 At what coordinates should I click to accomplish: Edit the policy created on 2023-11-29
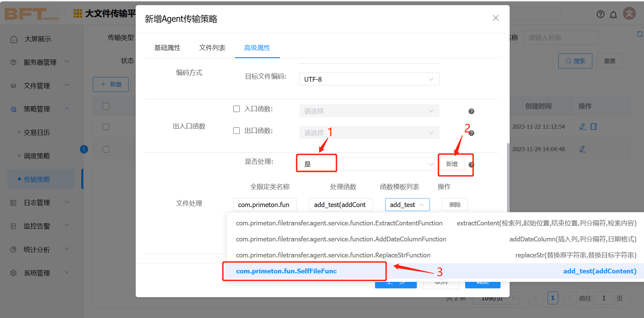coord(583,149)
